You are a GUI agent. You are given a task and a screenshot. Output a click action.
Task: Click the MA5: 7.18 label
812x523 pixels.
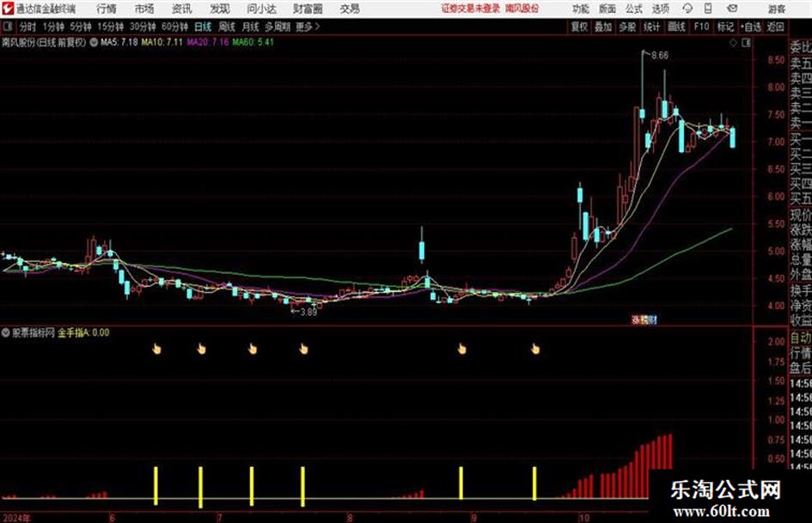pos(119,42)
